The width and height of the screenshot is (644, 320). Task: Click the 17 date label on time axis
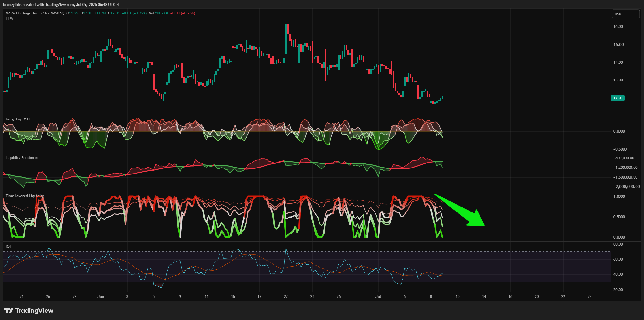(x=259, y=297)
